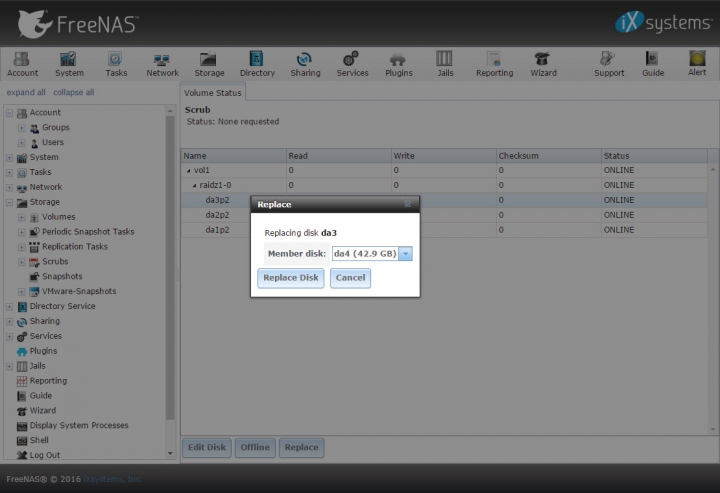Open Plugins in the sidebar tree
Image resolution: width=720 pixels, height=493 pixels.
point(43,351)
